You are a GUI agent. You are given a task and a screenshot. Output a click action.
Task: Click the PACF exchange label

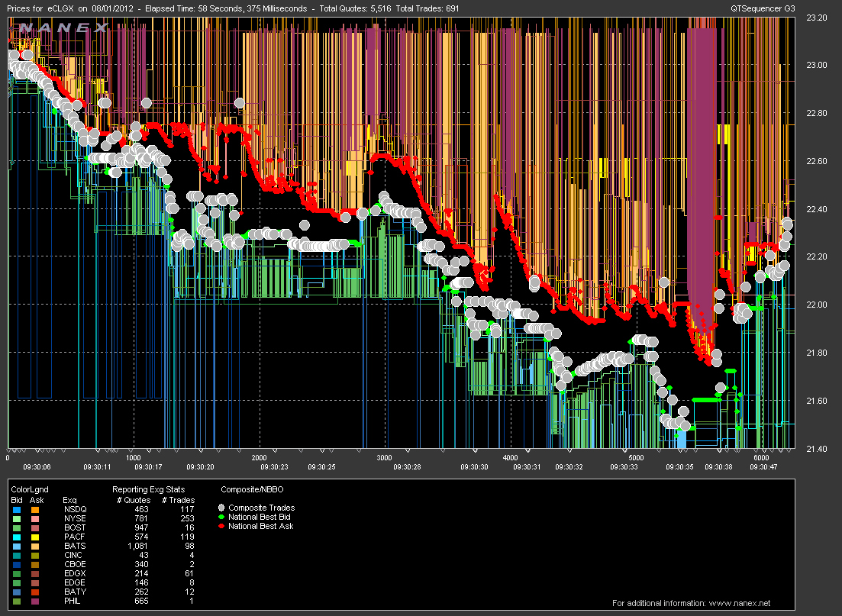(x=74, y=537)
